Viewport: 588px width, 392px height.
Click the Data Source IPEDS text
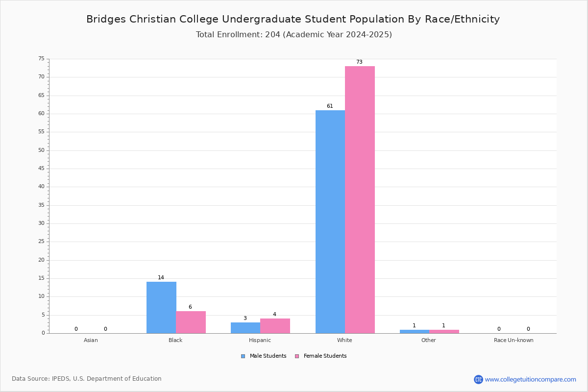click(x=87, y=379)
